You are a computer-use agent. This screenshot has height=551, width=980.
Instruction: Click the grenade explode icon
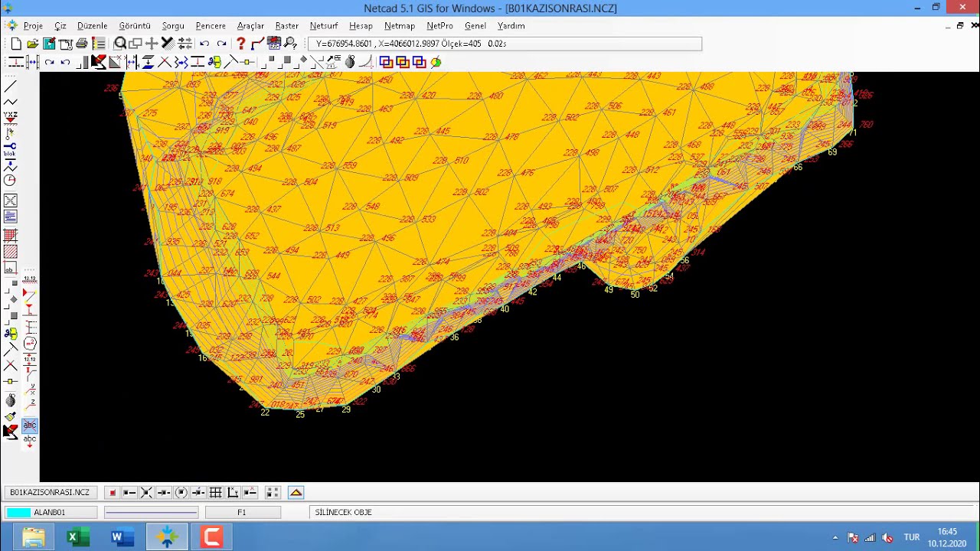coord(350,62)
